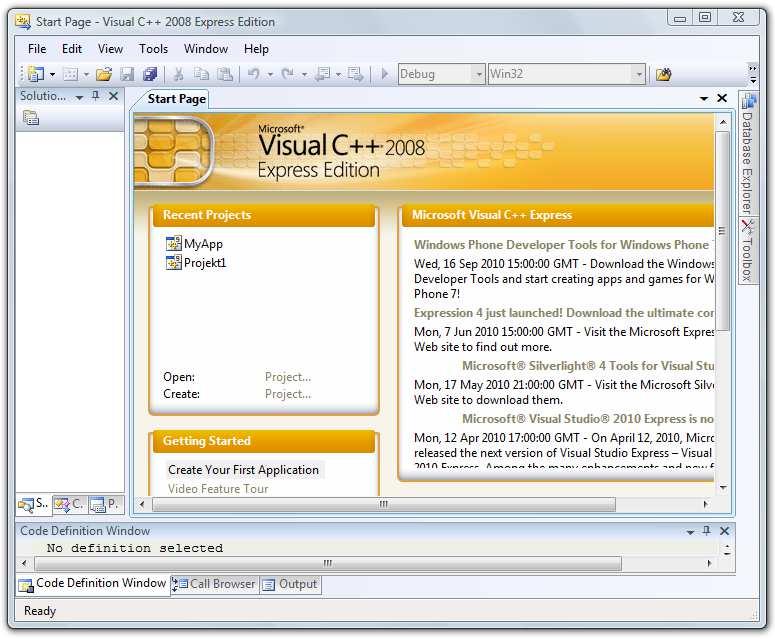Click Code Definition Window horizontal scrollbar
This screenshot has height=639, width=775.
pos(328,563)
